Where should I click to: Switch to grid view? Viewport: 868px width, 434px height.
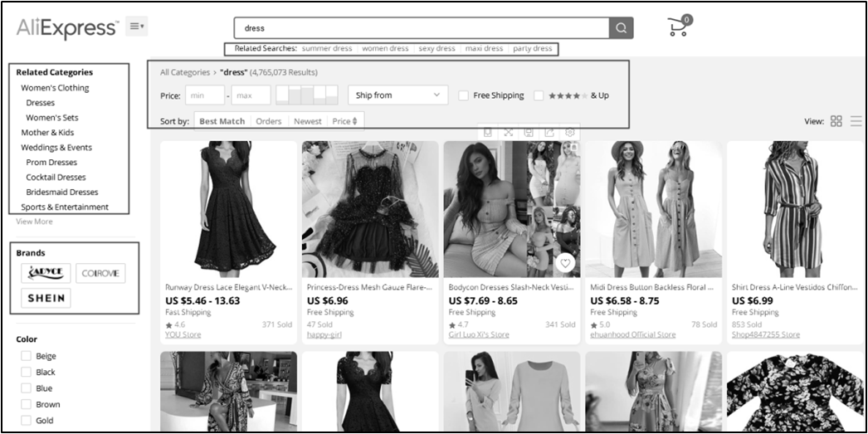click(x=836, y=121)
